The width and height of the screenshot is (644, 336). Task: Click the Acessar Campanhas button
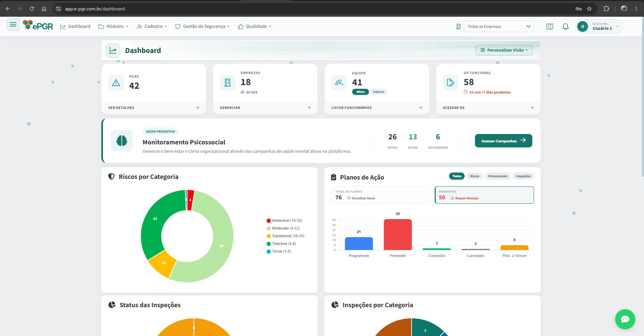click(503, 141)
